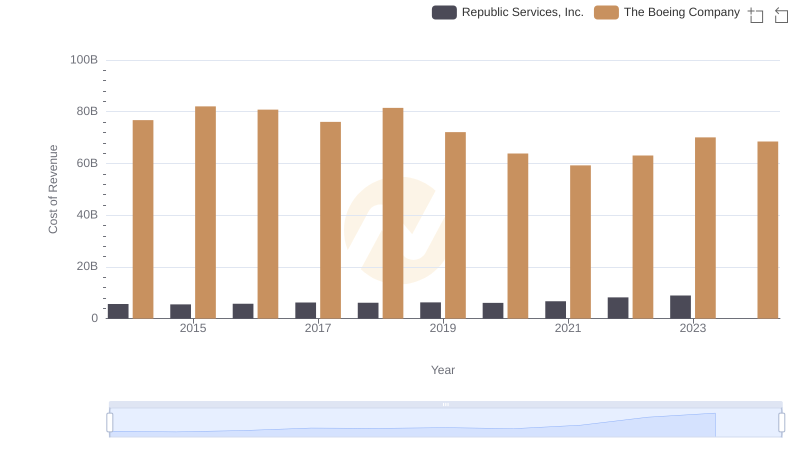
Task: Click the Republic Services bar for 2015
Action: pos(181,311)
